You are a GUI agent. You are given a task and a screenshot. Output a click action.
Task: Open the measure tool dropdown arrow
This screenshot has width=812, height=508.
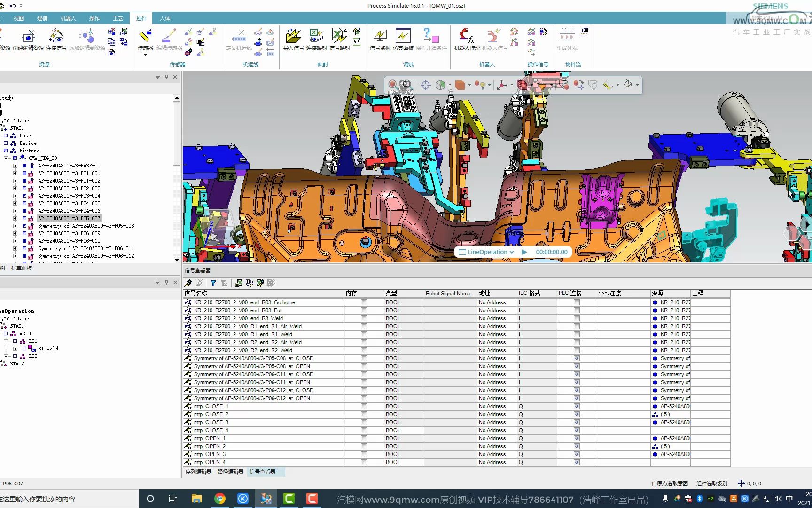click(617, 85)
